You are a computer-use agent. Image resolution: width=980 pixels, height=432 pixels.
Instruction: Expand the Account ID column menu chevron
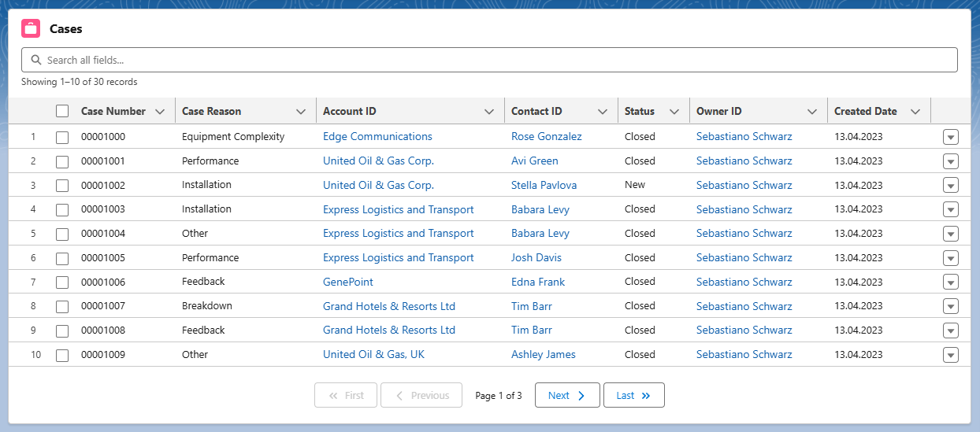(489, 112)
